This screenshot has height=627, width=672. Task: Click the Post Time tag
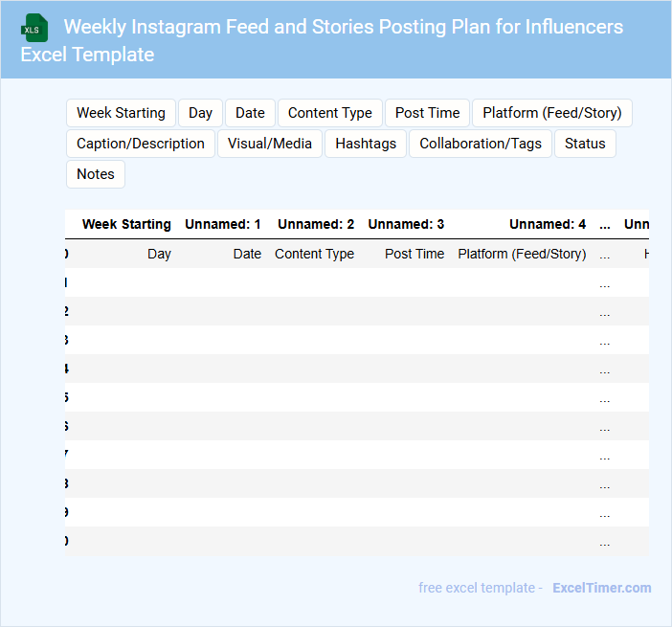tap(427, 113)
